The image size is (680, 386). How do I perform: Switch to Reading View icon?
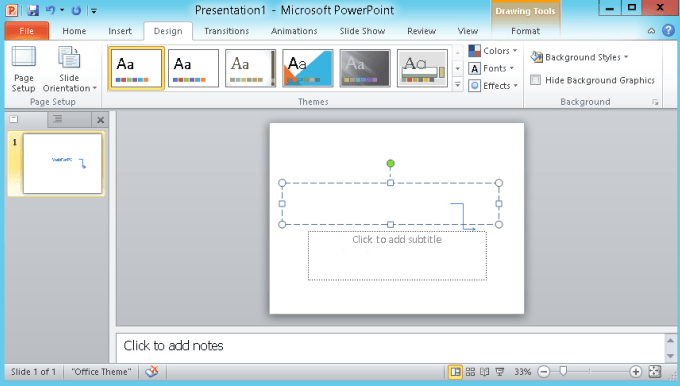[485, 372]
